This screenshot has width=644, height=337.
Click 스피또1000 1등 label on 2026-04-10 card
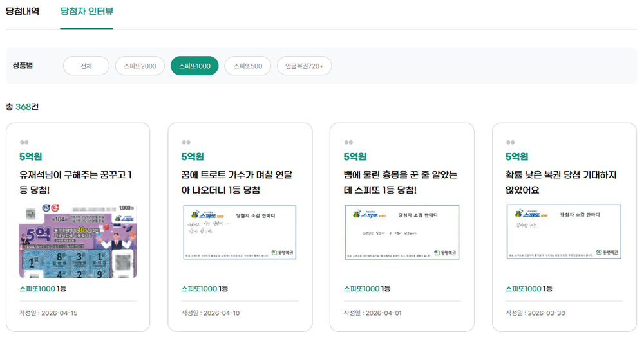(x=205, y=289)
